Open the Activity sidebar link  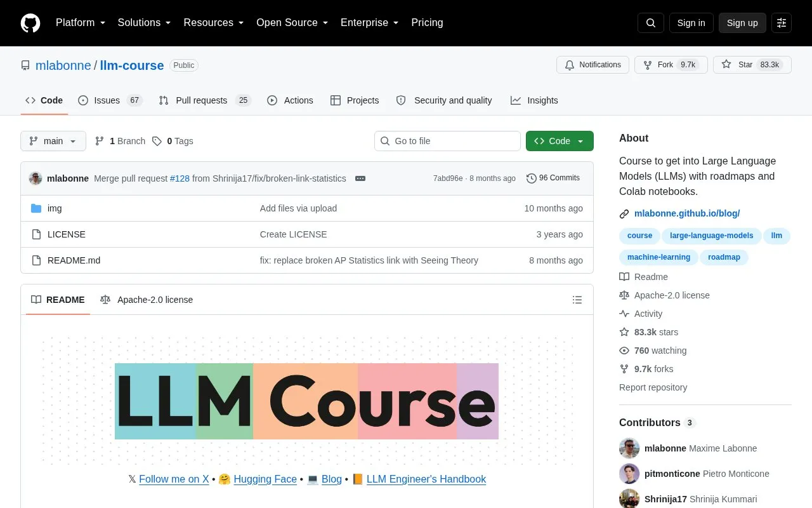tap(648, 314)
